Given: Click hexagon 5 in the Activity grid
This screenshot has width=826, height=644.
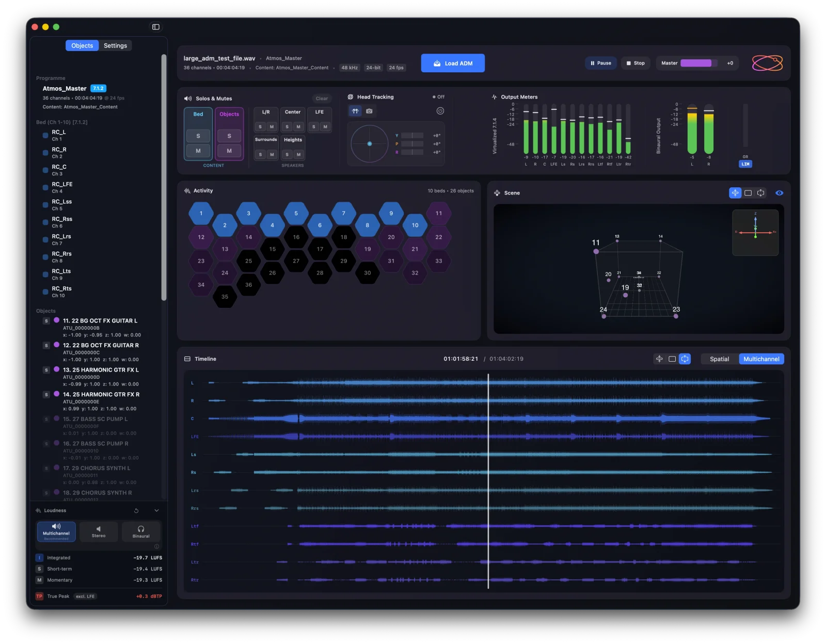Looking at the screenshot, I should 296,213.
